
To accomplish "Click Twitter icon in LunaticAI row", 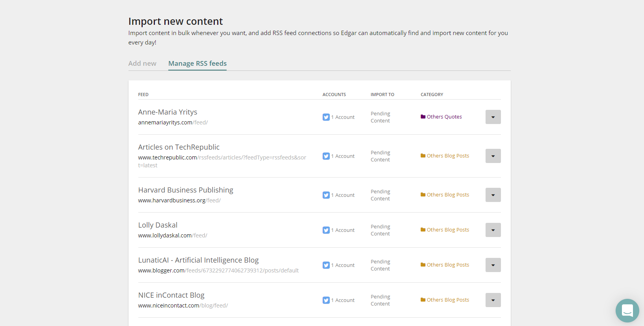I will (x=326, y=265).
